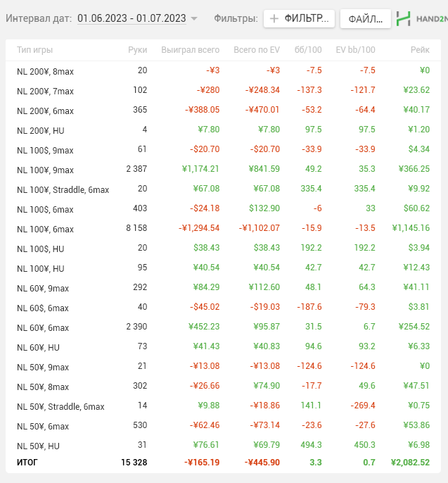This screenshot has height=483, width=448.
Task: Click the Hand2Note logo icon
Action: (x=404, y=19)
